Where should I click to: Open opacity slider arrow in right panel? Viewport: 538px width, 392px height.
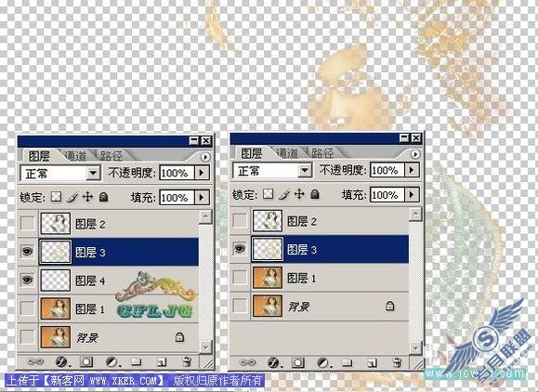(x=412, y=170)
